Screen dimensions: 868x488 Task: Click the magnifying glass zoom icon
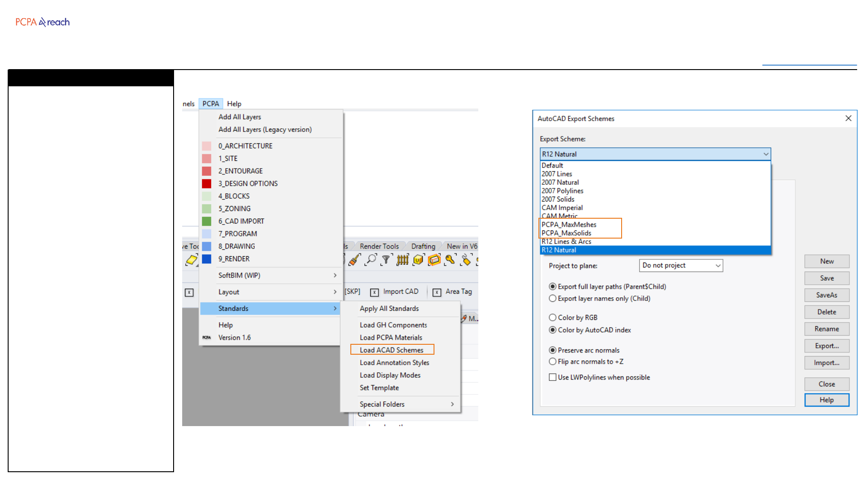pyautogui.click(x=371, y=259)
